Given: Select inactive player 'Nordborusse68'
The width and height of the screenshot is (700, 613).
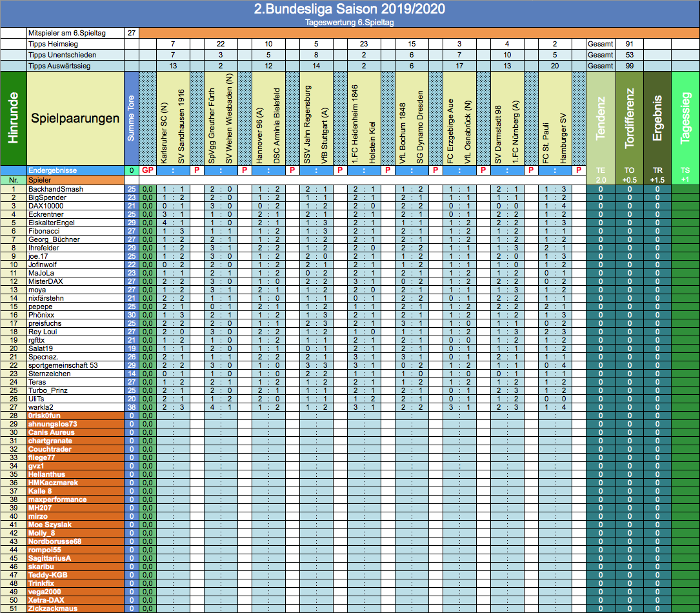Looking at the screenshot, I should click(x=75, y=541).
